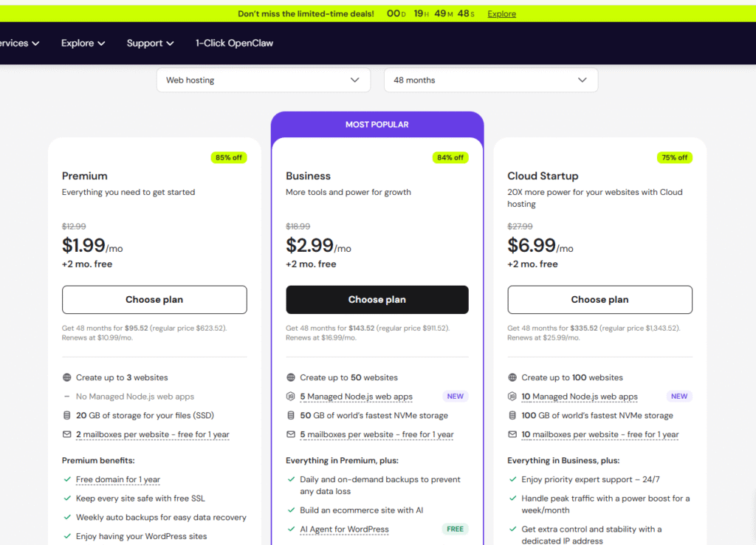Choose the Premium plan
This screenshot has width=756, height=545.
click(x=154, y=300)
